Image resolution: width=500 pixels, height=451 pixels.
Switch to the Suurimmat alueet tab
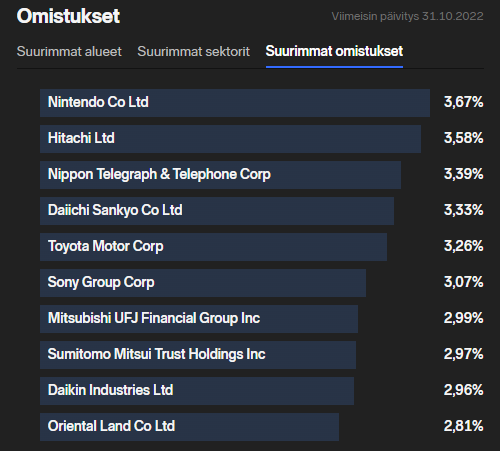pyautogui.click(x=69, y=52)
